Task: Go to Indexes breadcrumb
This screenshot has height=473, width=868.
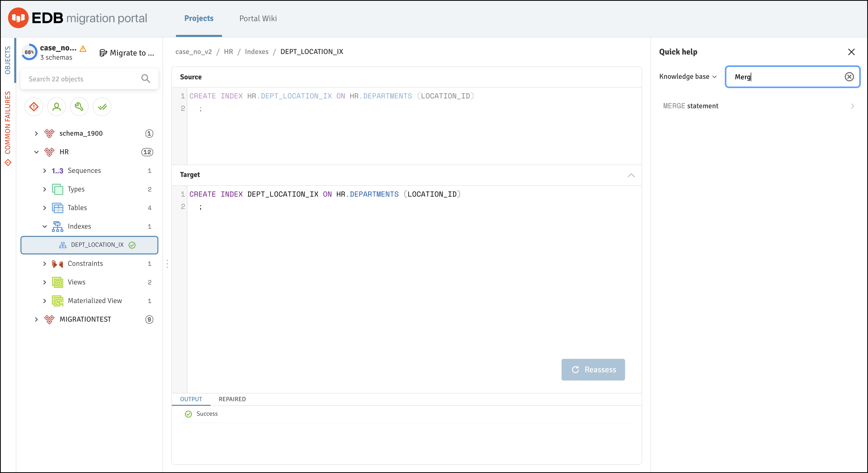Action: pyautogui.click(x=257, y=52)
